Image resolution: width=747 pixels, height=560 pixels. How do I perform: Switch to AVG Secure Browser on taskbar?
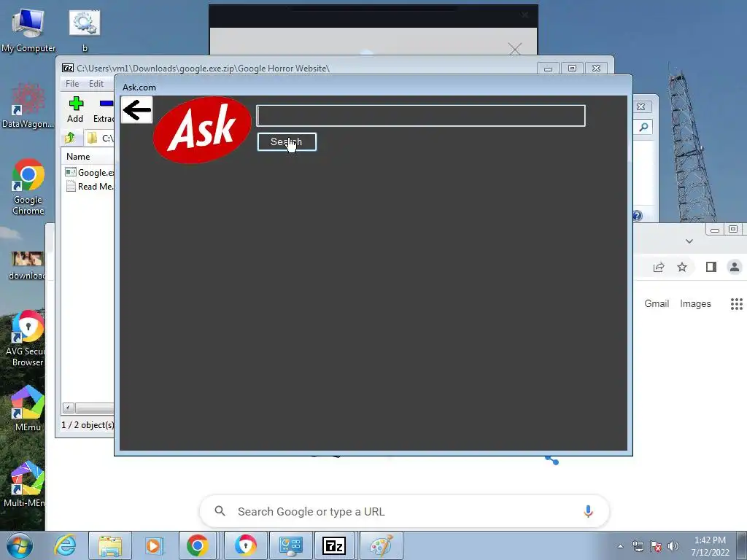tap(245, 545)
